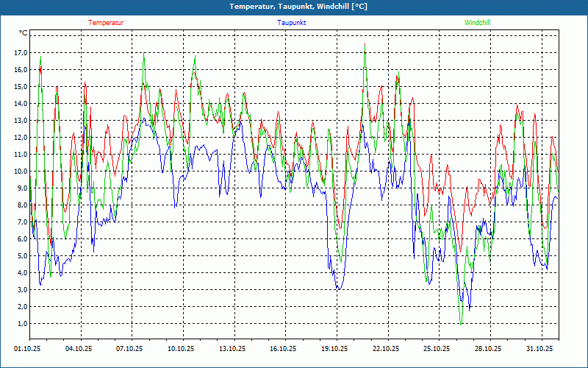Click the 14.0 y-axis value
This screenshot has width=588, height=368.
[x=20, y=104]
